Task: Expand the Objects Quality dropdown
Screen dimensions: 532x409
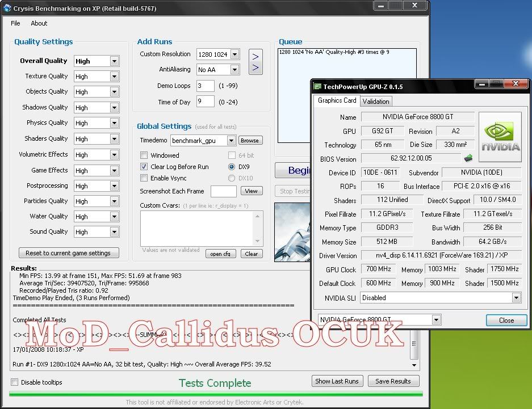Action: point(114,92)
